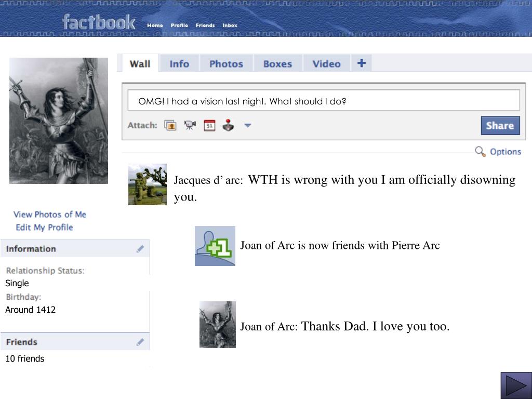Click the 'Single' relationship status value

17,283
